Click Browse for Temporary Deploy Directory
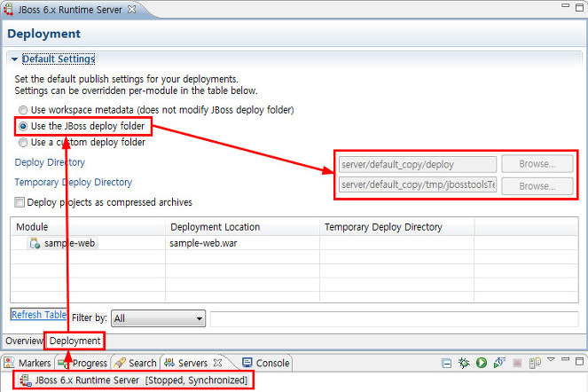Image resolution: width=588 pixels, height=392 pixels. pos(537,186)
